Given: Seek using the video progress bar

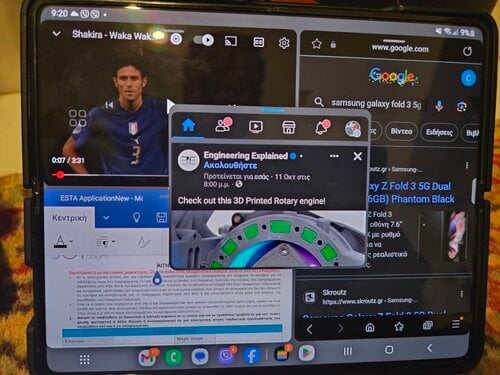Looking at the screenshot, I should click(x=110, y=175).
